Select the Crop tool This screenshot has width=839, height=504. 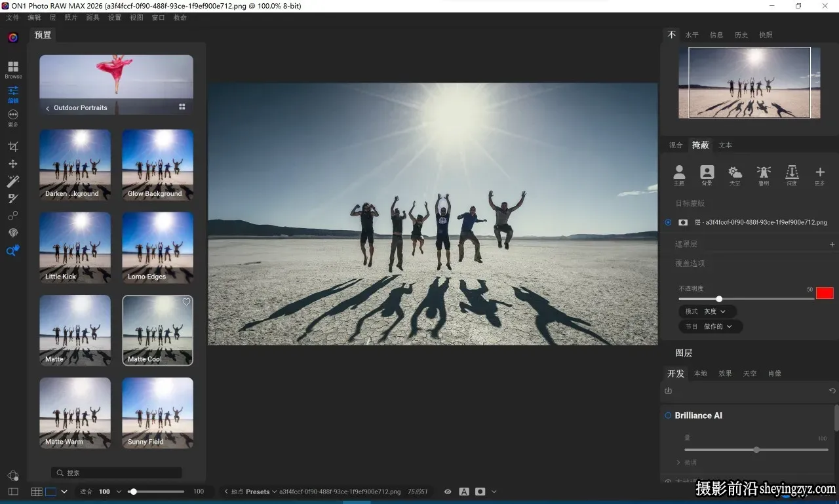(13, 146)
